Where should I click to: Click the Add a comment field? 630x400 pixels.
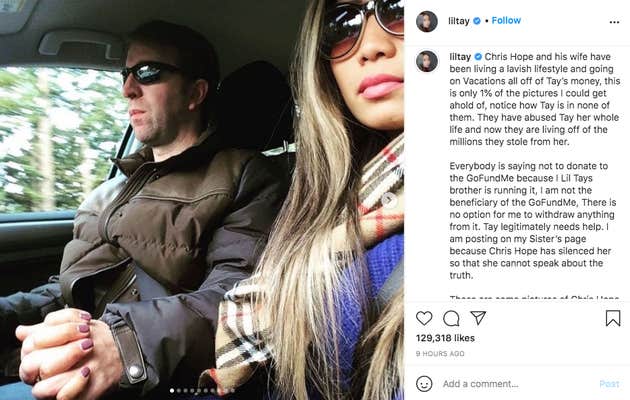(x=518, y=384)
